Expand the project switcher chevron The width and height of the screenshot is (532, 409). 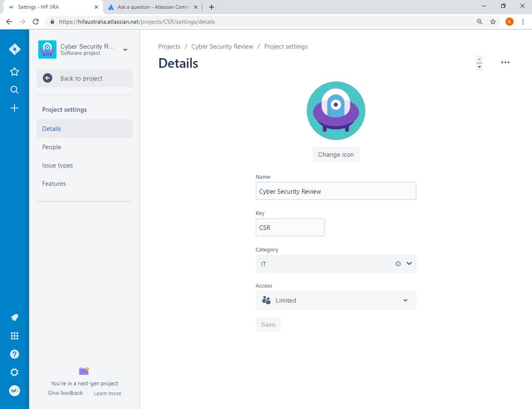pos(125,50)
